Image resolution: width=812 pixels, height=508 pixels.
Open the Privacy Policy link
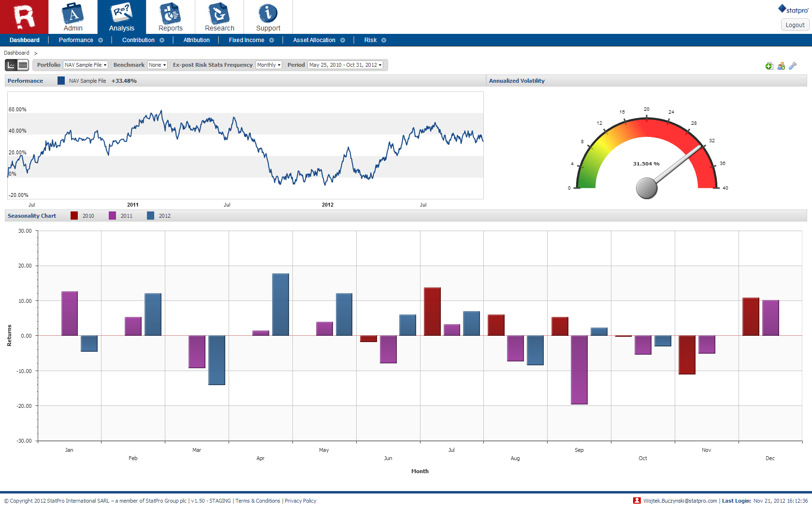pos(300,501)
